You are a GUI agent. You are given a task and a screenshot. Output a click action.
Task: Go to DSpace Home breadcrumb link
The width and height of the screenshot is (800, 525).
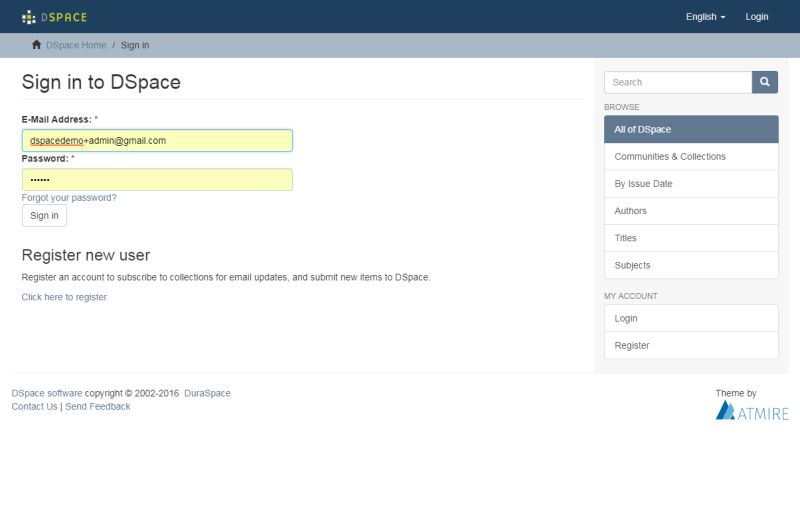76,45
